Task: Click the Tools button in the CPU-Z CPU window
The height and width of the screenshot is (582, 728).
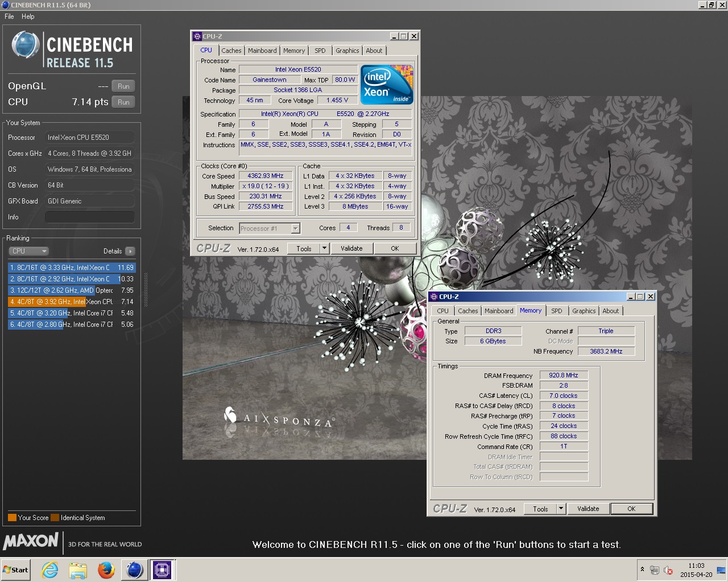Action: (x=304, y=248)
